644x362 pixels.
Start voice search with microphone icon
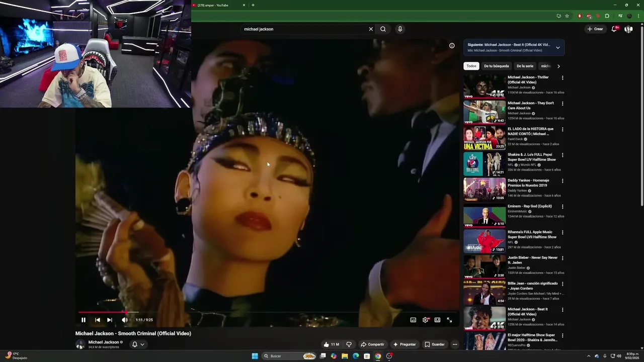pyautogui.click(x=400, y=29)
